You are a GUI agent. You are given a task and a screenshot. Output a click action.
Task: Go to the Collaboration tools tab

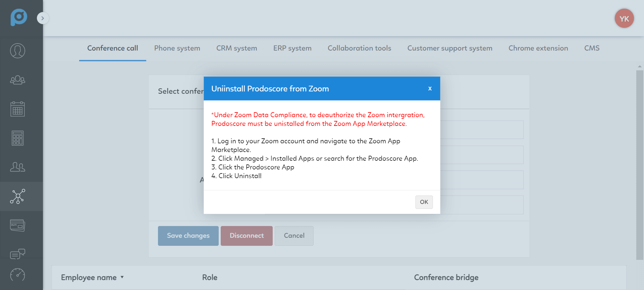point(359,48)
